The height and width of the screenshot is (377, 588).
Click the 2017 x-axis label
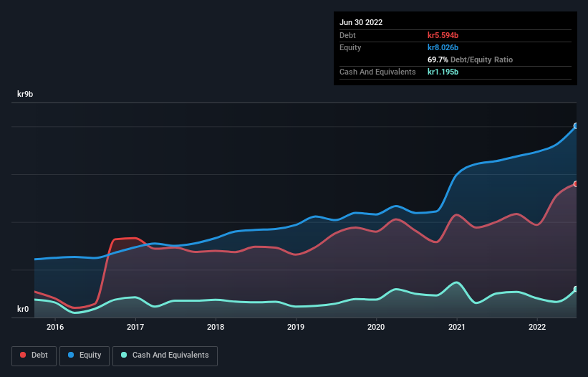click(135, 327)
